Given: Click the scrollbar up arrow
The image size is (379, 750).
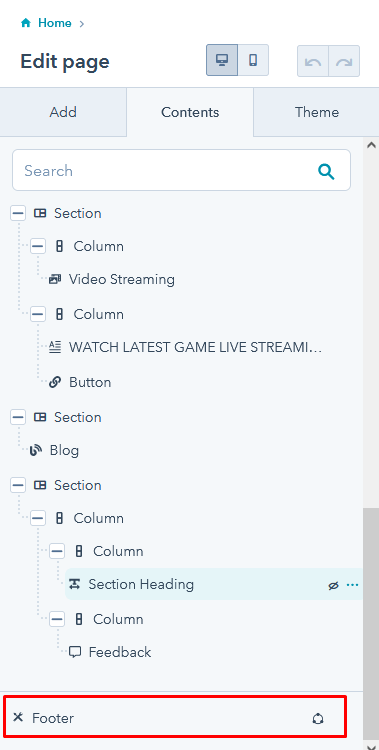Looking at the screenshot, I should (371, 145).
